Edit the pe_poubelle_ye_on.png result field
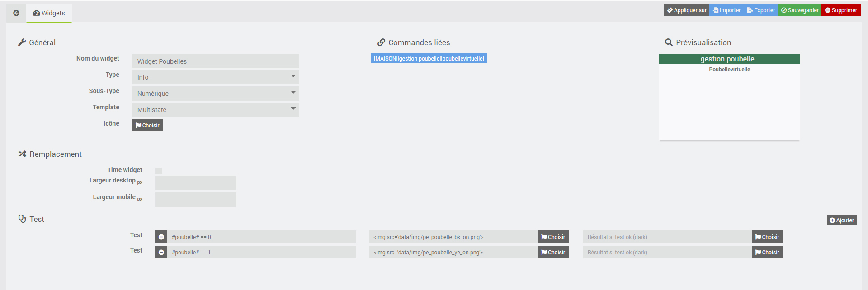The width and height of the screenshot is (868, 290). (x=453, y=252)
